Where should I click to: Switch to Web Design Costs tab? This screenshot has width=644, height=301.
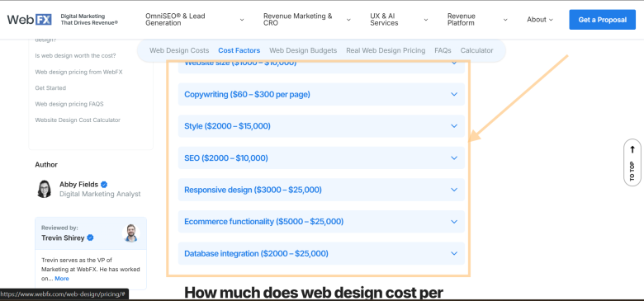179,50
